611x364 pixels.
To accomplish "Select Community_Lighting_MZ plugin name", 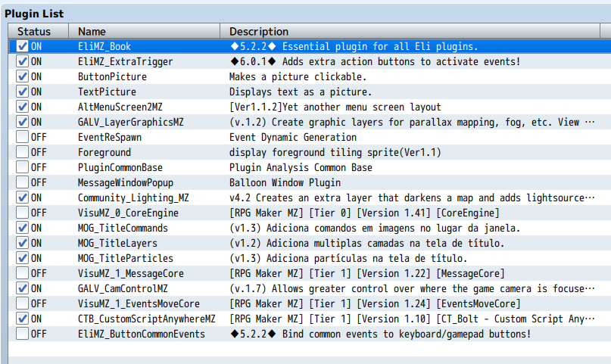I will pos(133,198).
